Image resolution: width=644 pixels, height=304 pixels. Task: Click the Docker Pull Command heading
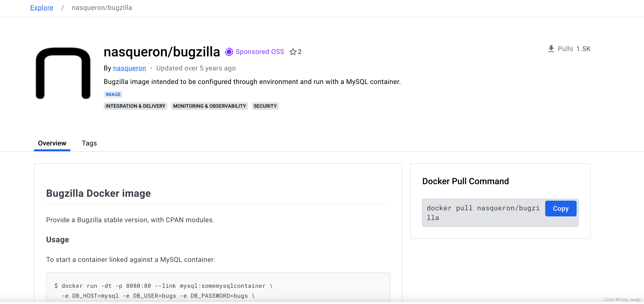pos(465,181)
